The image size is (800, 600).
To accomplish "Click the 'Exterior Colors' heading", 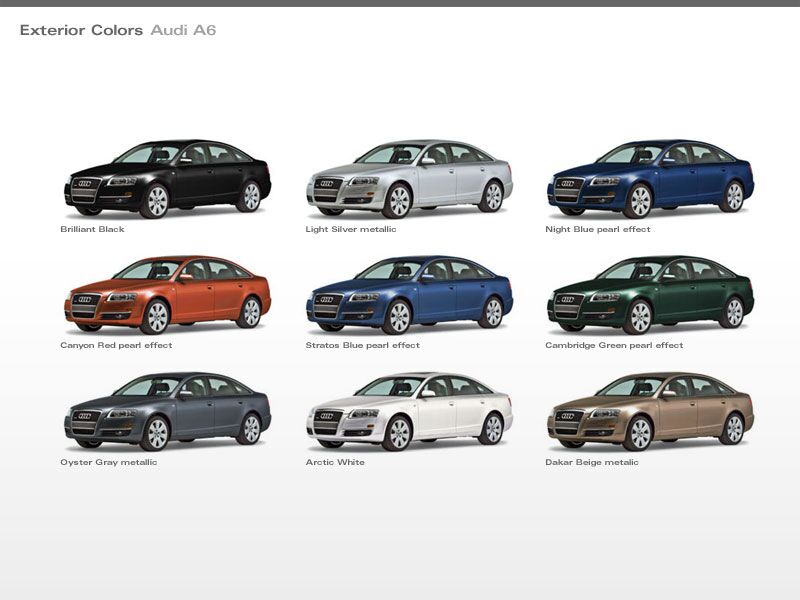I will pyautogui.click(x=81, y=30).
